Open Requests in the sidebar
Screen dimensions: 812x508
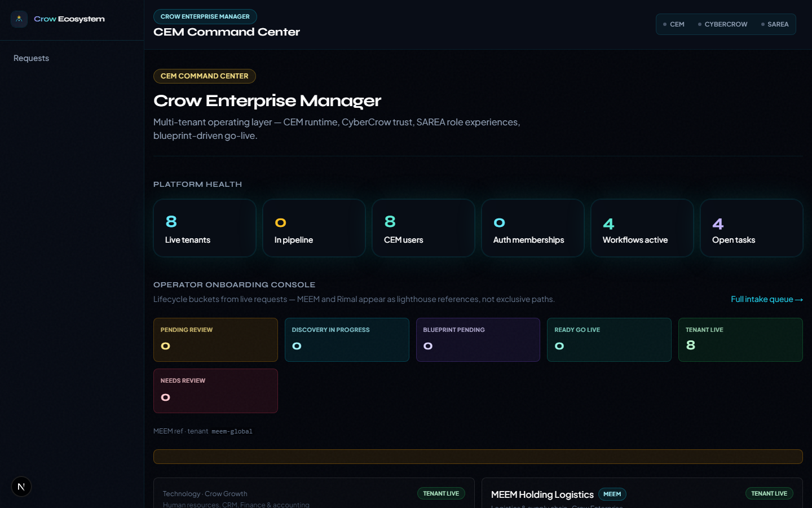coord(32,58)
